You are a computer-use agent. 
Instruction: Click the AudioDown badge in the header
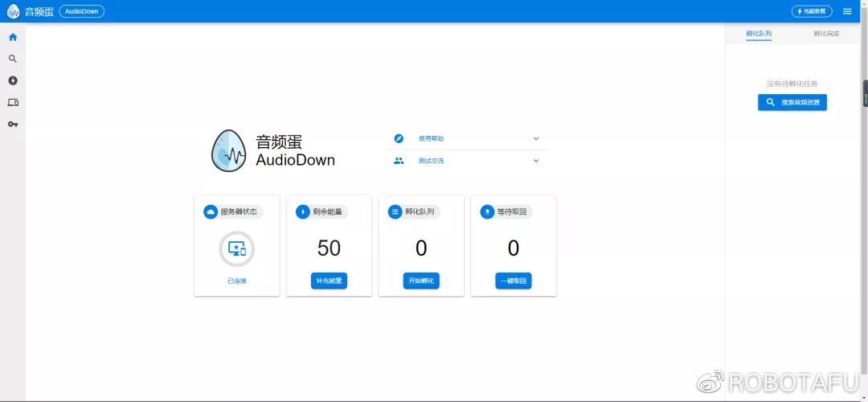tap(81, 11)
